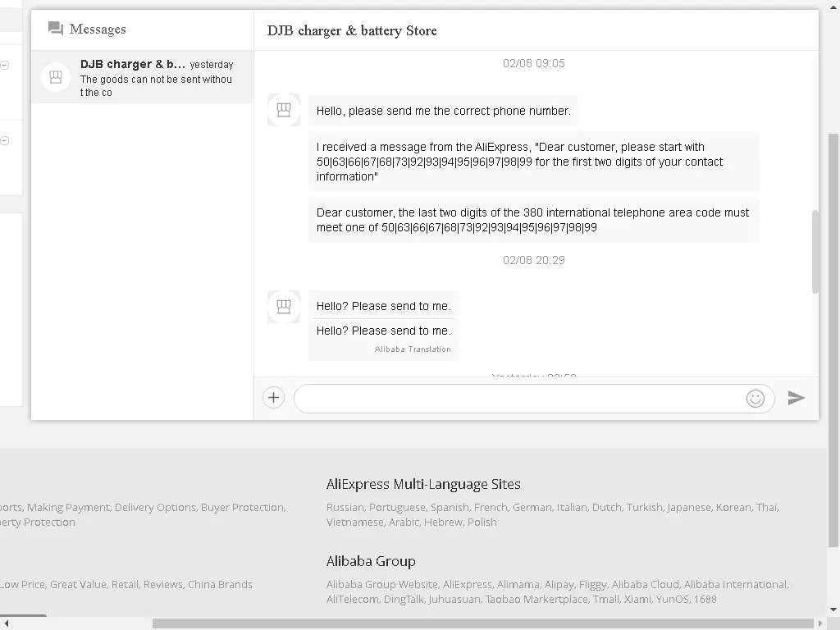840x630 pixels.
Task: Open the Buyer Protection help link
Action: (x=242, y=507)
